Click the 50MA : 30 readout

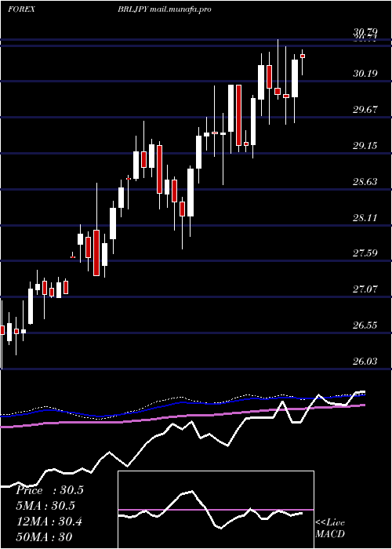click(x=45, y=537)
